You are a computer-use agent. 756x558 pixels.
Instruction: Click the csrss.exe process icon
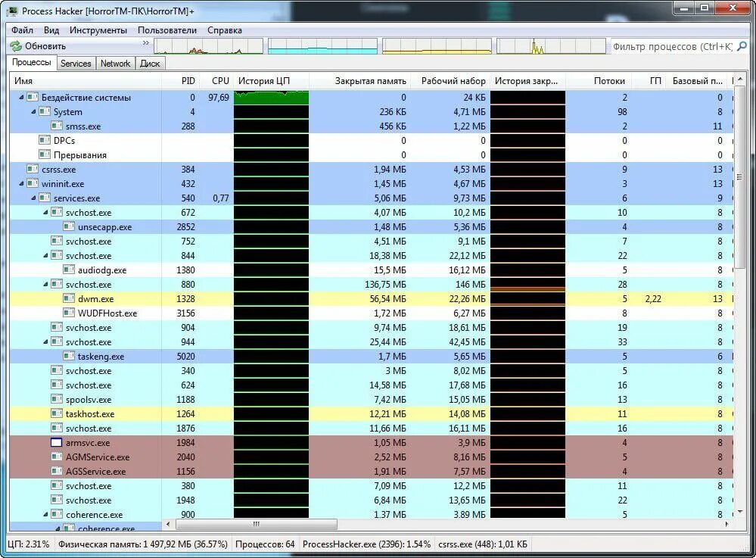[x=33, y=170]
